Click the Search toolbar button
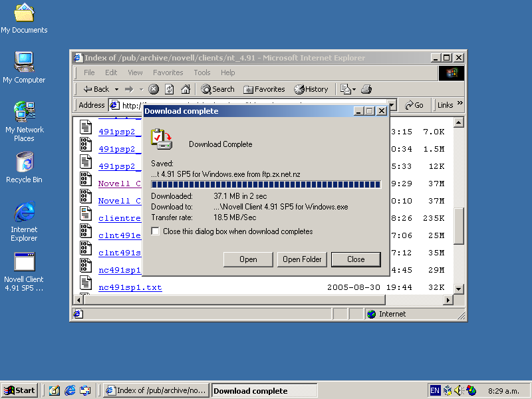This screenshot has width=532, height=399. point(217,89)
